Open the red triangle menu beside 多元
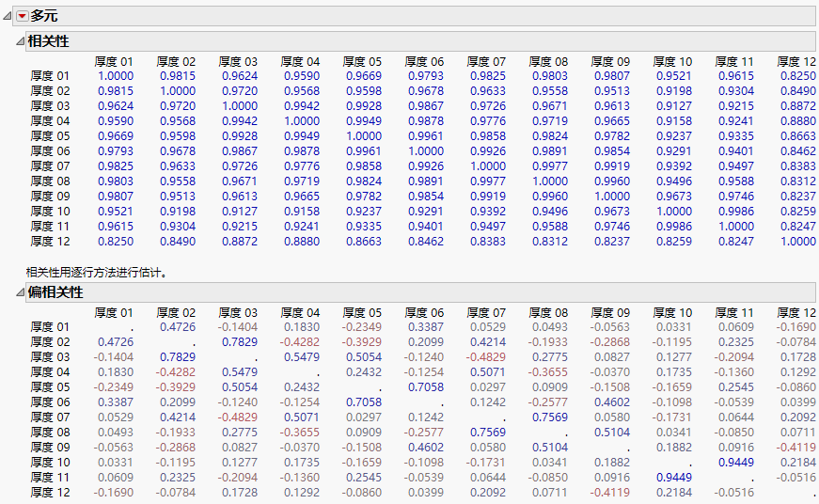 22,17
